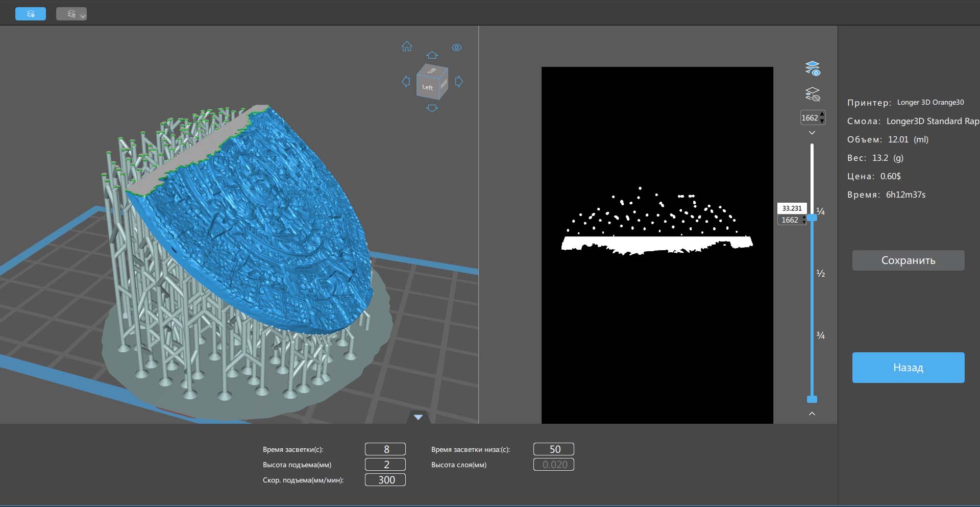Collapse the settings panel with the triangle
Image resolution: width=980 pixels, height=507 pixels.
point(418,417)
